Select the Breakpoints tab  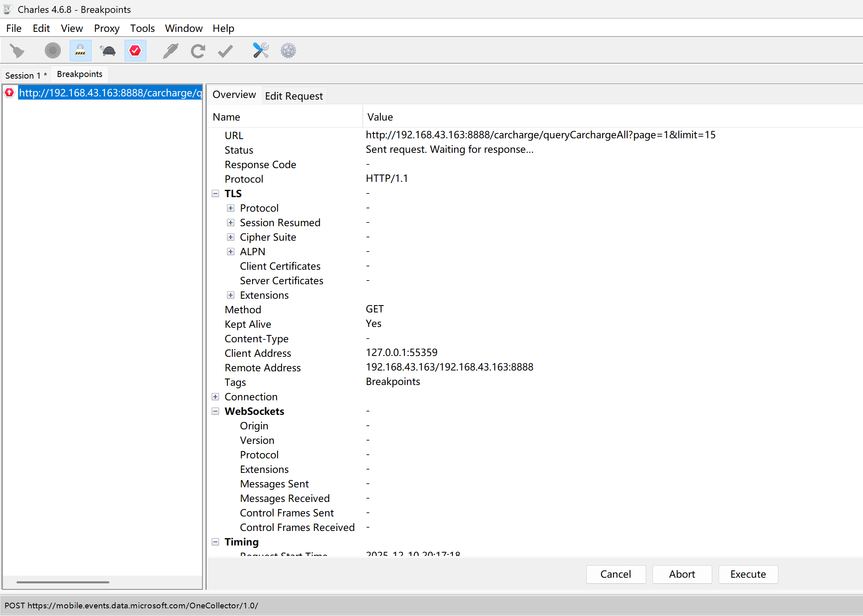80,74
